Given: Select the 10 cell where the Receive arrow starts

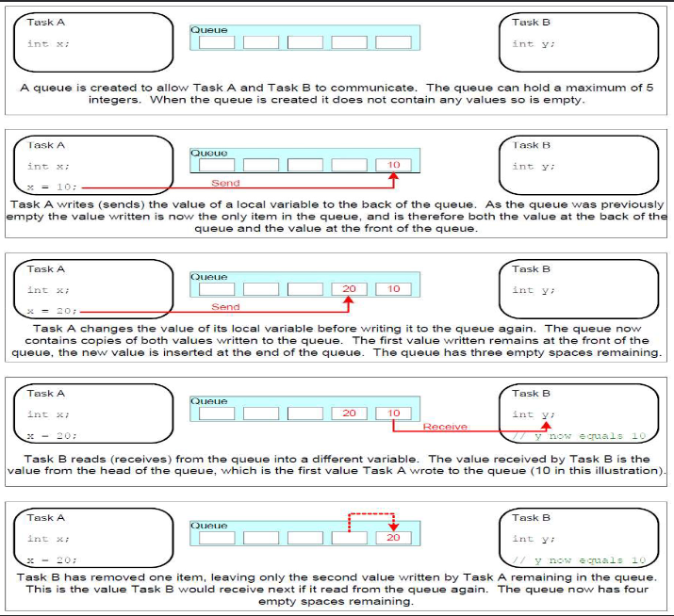Looking at the screenshot, I should point(393,413).
